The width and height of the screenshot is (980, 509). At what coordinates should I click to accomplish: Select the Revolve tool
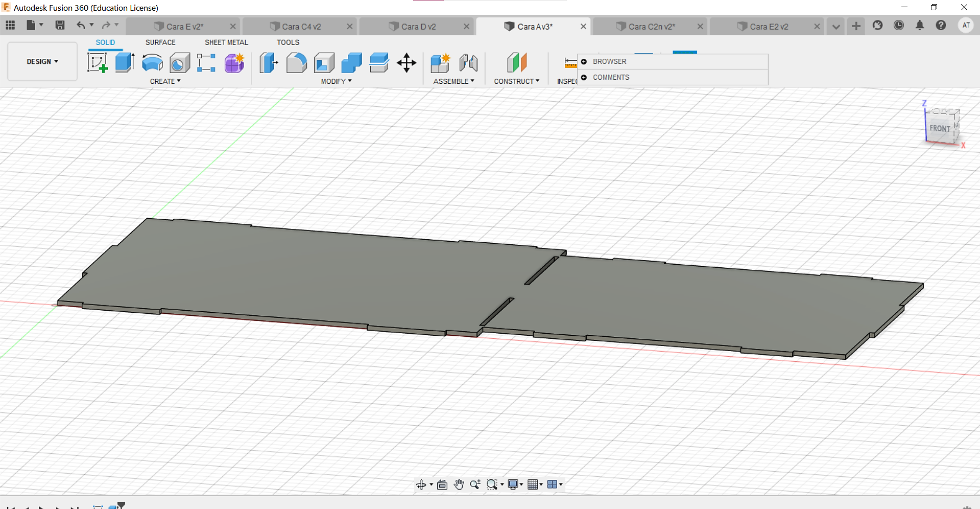pos(152,63)
